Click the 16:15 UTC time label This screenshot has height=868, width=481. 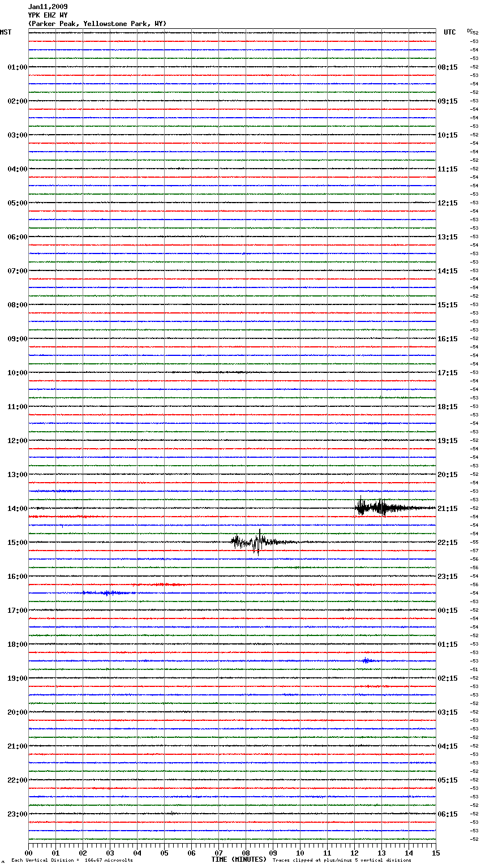[x=448, y=339]
